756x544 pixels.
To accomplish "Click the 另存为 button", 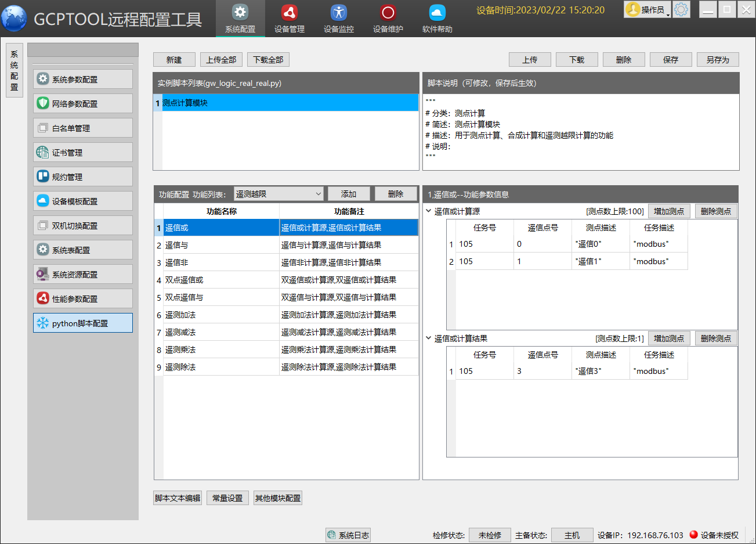I will click(x=718, y=59).
